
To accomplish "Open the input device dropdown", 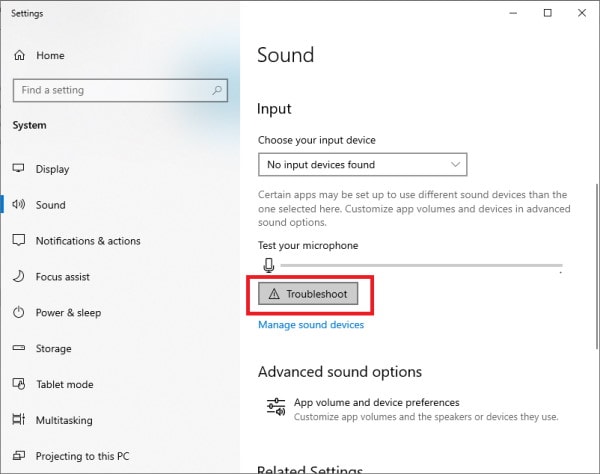I will click(362, 165).
